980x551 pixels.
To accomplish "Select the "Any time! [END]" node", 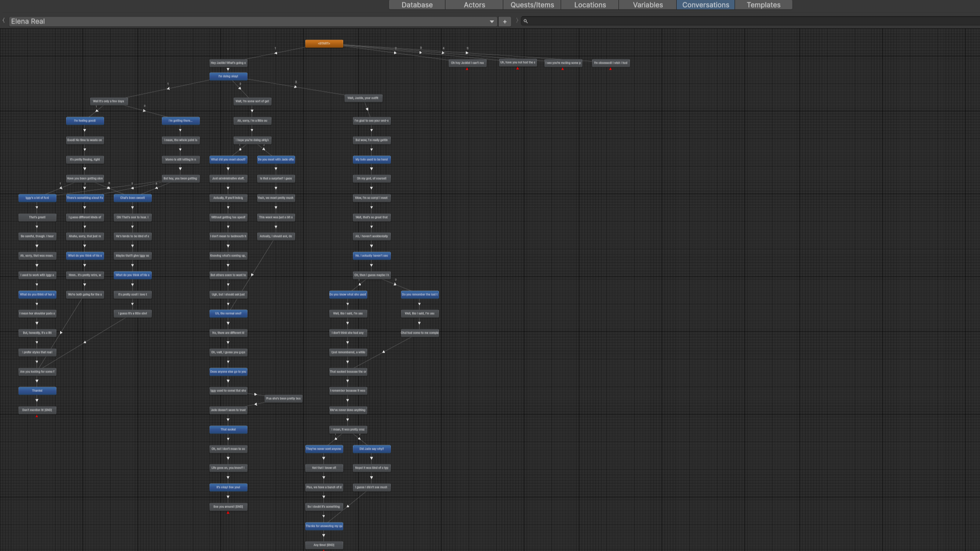I will pyautogui.click(x=324, y=545).
